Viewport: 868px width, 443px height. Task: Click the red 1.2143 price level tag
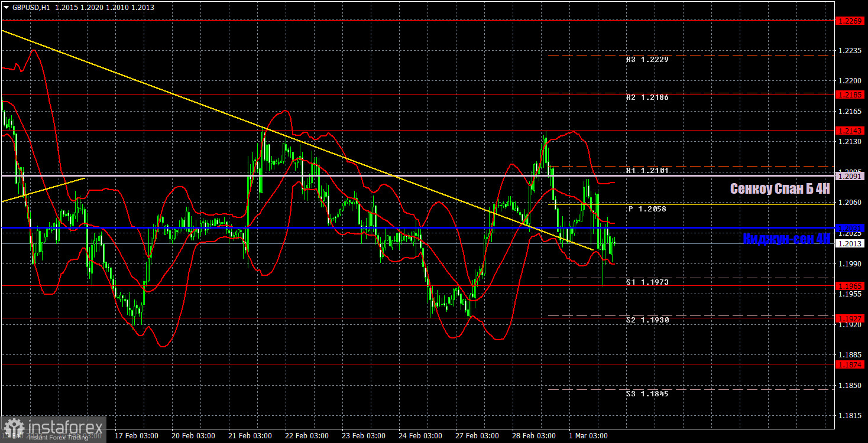851,131
